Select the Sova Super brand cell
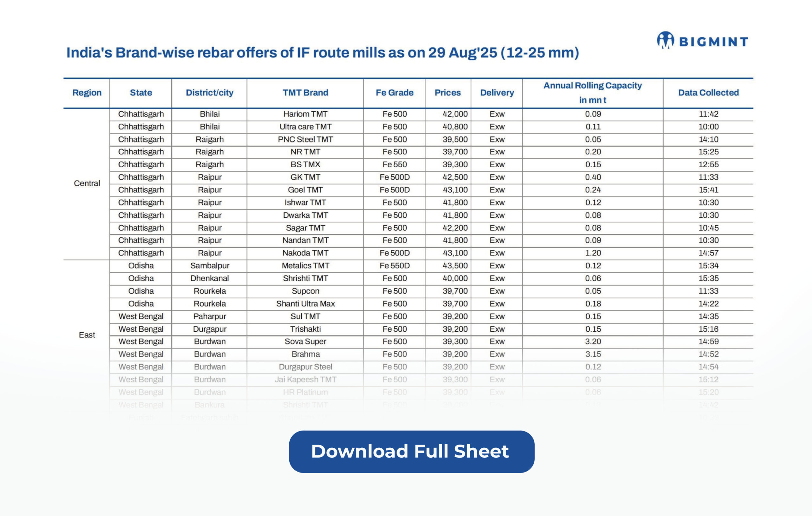The height and width of the screenshot is (516, 812). tap(305, 341)
